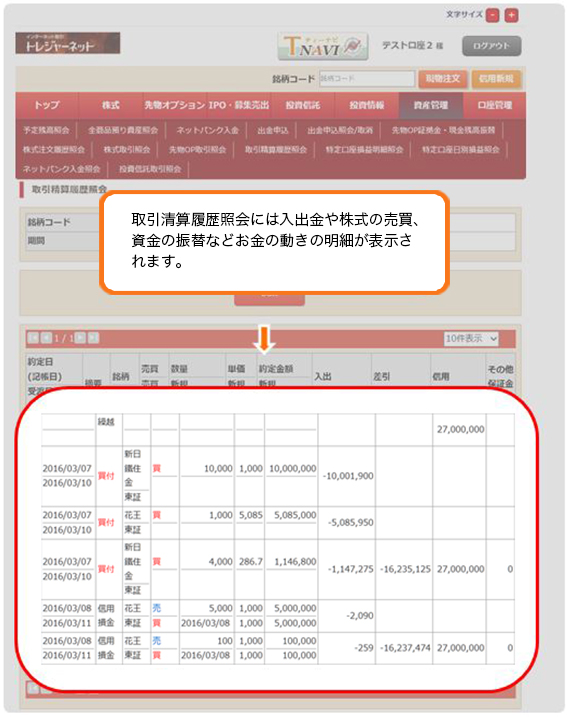Go to next page arrow

(80, 338)
